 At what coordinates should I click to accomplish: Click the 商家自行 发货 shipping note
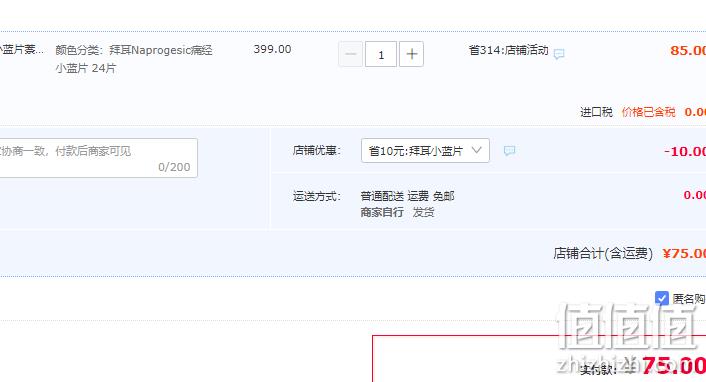tap(398, 212)
